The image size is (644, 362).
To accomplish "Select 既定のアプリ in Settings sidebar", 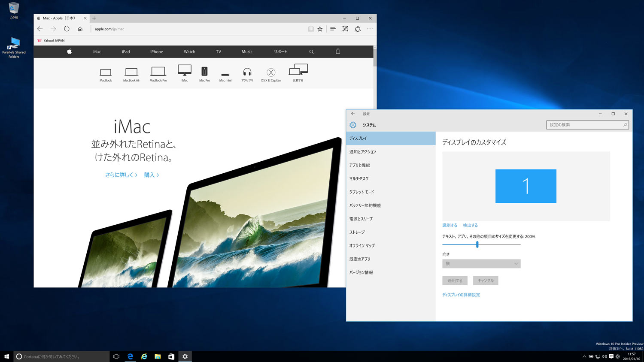I will pyautogui.click(x=391, y=259).
